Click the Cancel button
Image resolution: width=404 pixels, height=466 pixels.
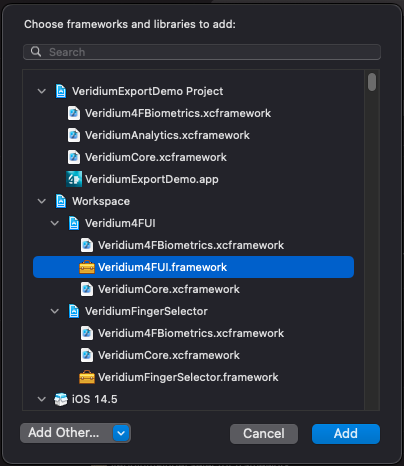[264, 434]
